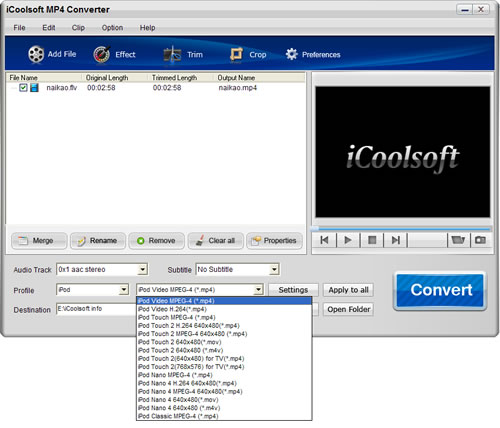
Task: Open snapshot folder icon under preview
Action: [458, 240]
